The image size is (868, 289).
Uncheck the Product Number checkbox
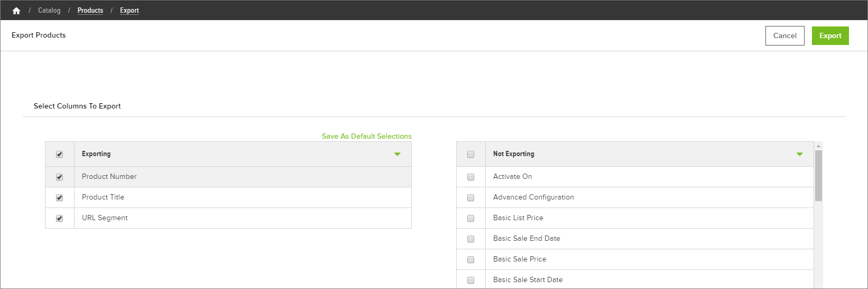tap(59, 177)
